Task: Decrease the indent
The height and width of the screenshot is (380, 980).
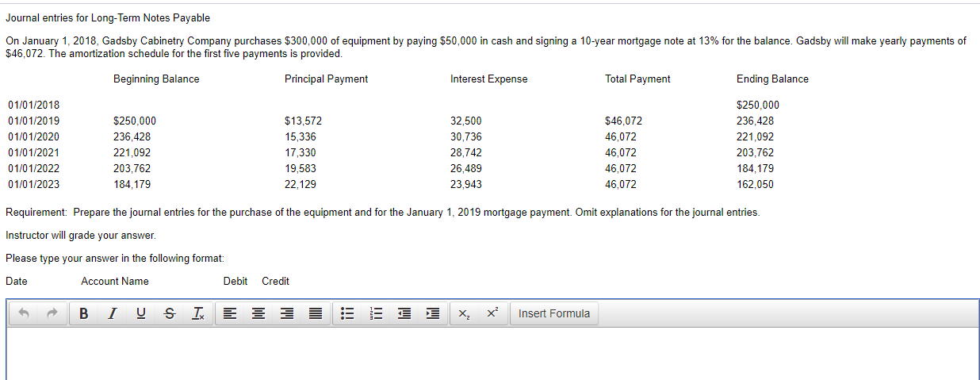Action: (403, 313)
